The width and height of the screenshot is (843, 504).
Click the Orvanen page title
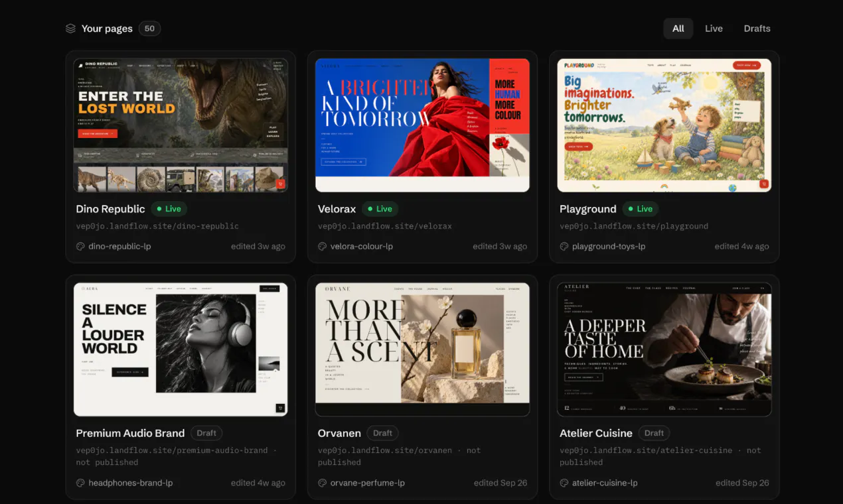click(339, 433)
